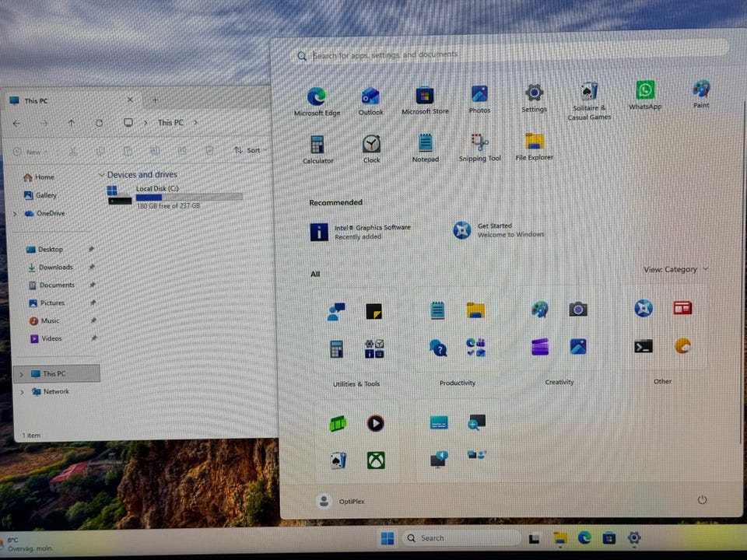Open Desktop quick access folder
747x560 pixels.
(x=45, y=250)
